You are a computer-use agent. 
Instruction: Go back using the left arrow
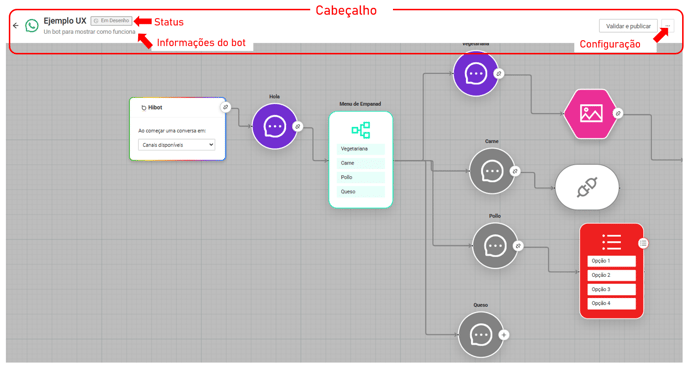(16, 26)
